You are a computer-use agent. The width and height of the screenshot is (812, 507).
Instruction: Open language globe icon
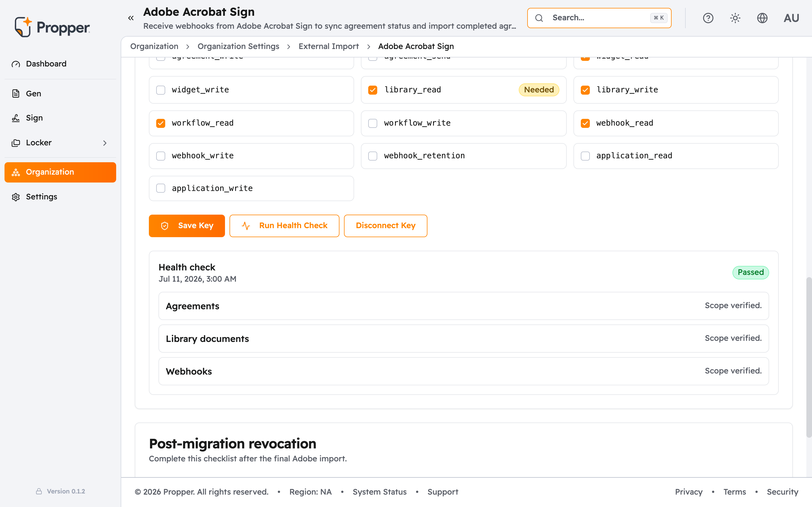point(762,18)
